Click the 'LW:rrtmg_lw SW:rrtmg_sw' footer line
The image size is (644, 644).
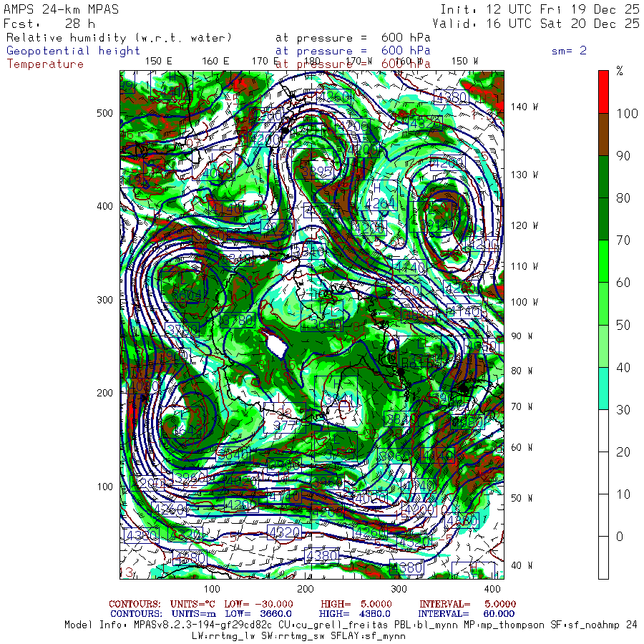coord(298,636)
